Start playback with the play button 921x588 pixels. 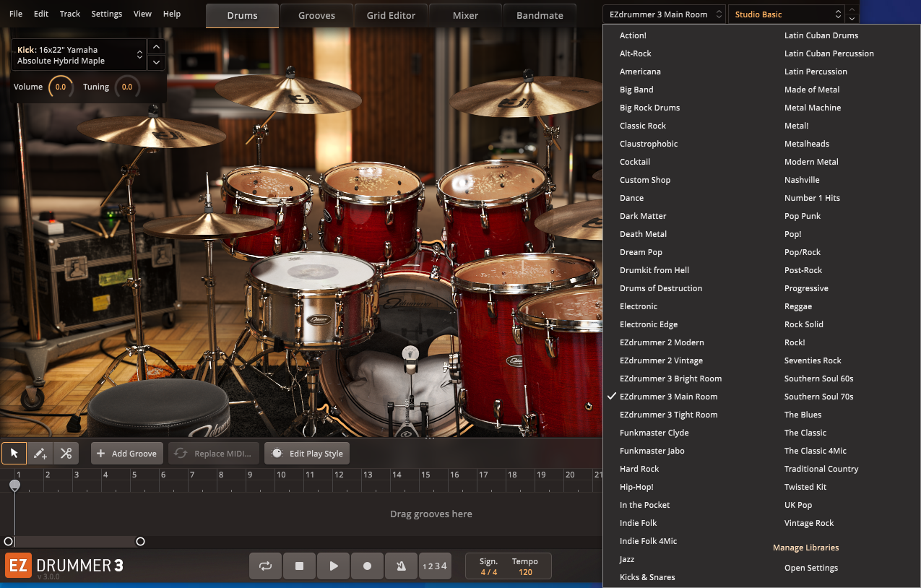tap(334, 566)
